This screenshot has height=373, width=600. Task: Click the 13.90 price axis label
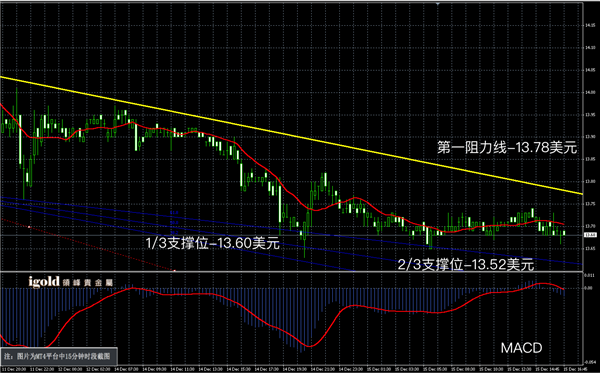pos(590,137)
